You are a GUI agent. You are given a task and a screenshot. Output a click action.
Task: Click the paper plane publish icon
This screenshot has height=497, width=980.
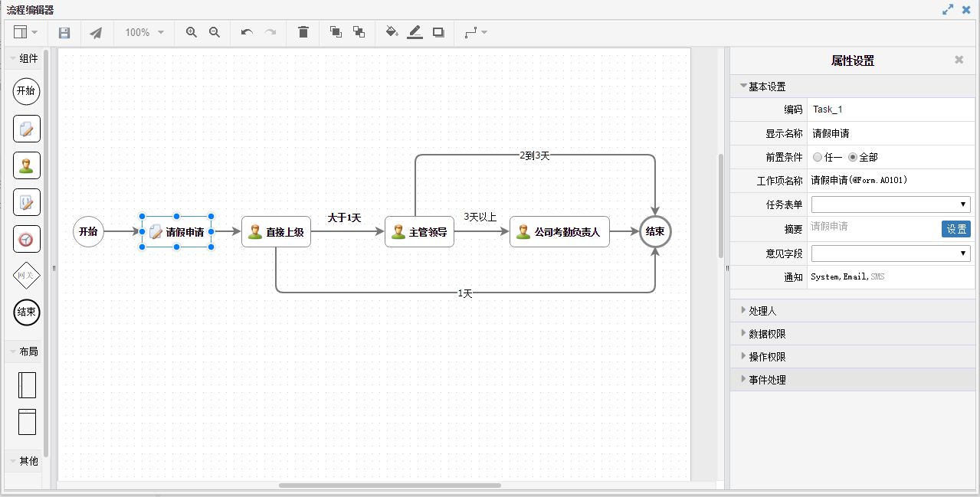pos(96,33)
